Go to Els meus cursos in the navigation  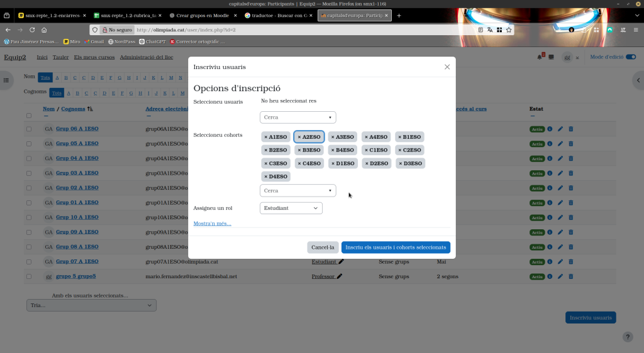94,57
